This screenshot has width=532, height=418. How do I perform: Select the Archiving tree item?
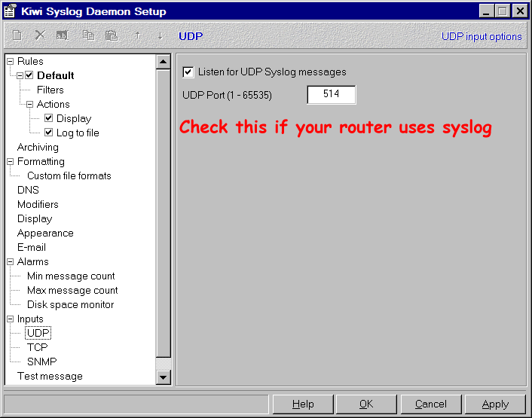38,147
